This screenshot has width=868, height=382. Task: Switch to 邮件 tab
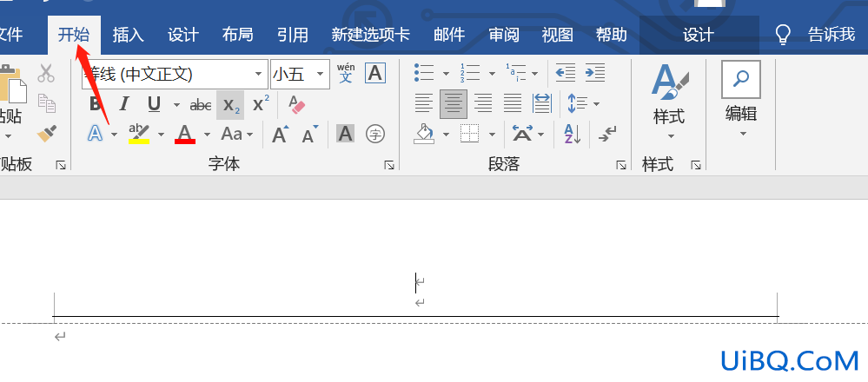pos(449,35)
